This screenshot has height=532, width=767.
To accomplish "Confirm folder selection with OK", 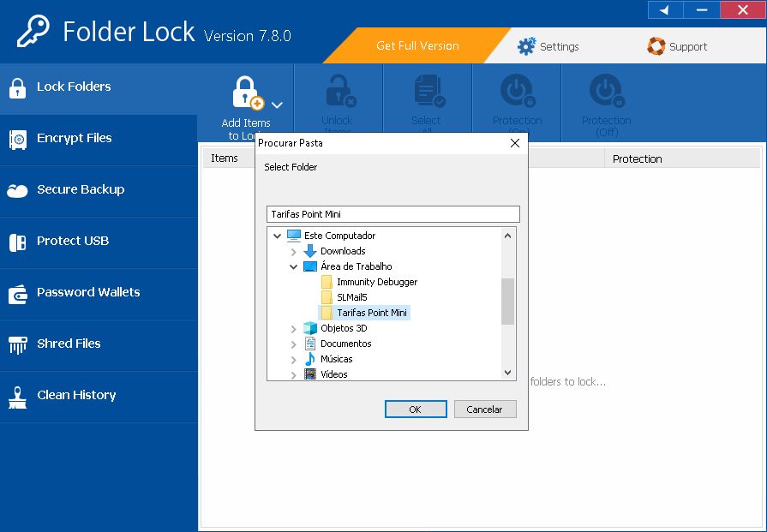I will point(415,409).
